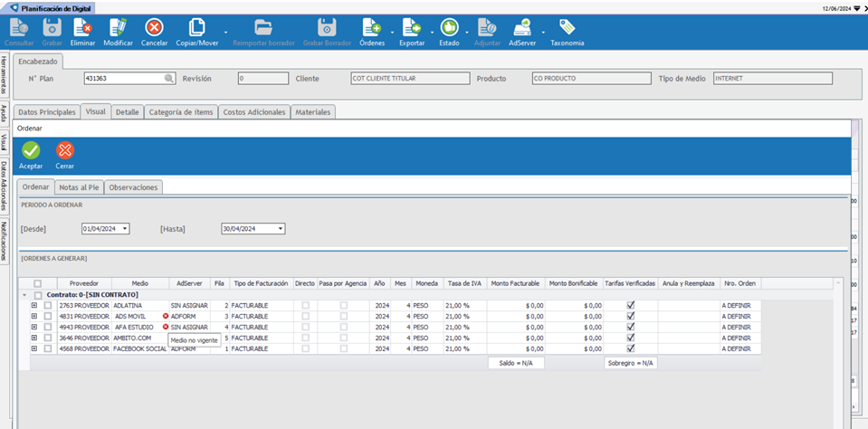Check the row checkbox for 3646 PROVEEDOR
The width and height of the screenshot is (868, 429).
click(x=48, y=338)
